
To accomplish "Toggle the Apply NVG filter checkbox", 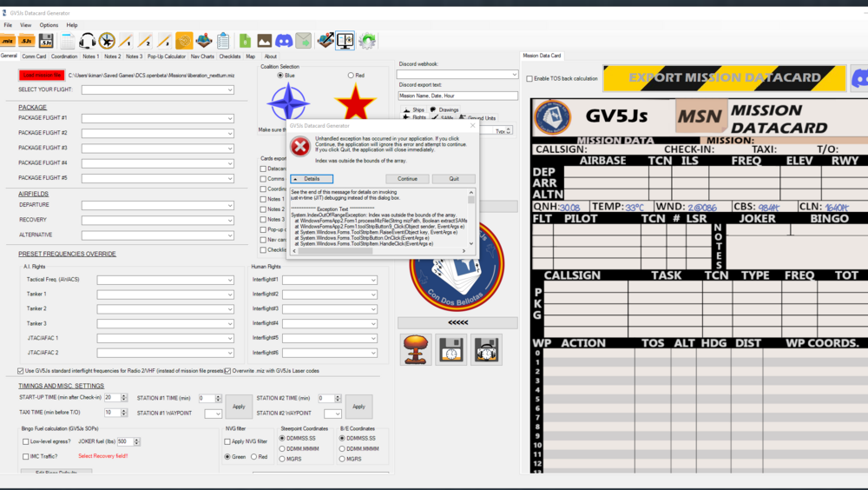I will (228, 441).
